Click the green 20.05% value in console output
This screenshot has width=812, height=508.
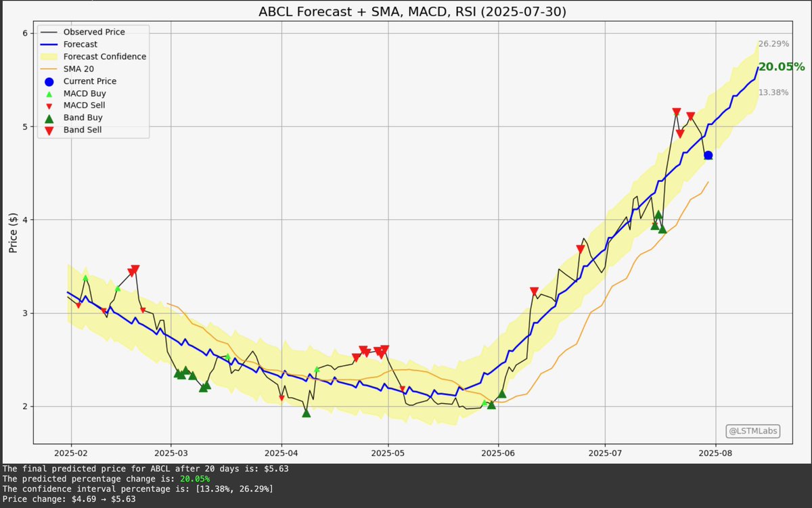(x=194, y=478)
